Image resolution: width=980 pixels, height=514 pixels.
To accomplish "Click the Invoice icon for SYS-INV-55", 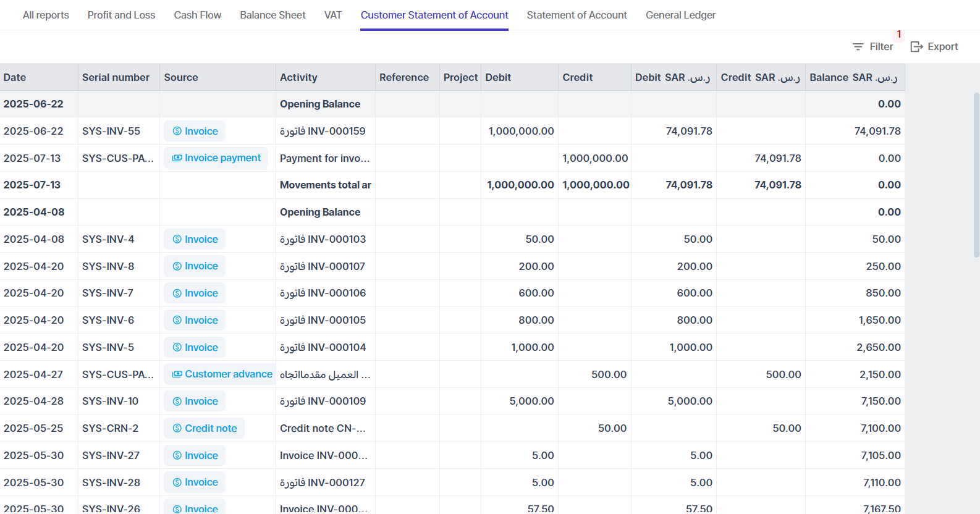I will pyautogui.click(x=177, y=131).
